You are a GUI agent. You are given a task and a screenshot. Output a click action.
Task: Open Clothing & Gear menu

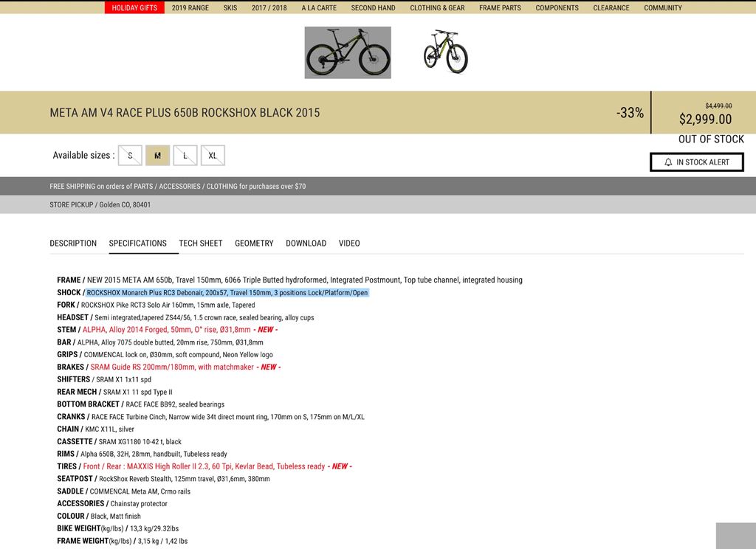[x=437, y=7]
